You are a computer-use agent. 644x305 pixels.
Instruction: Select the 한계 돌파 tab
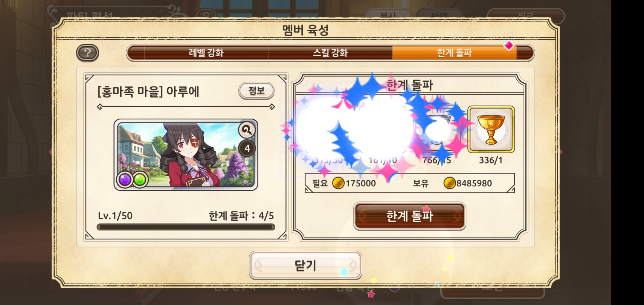tap(455, 53)
